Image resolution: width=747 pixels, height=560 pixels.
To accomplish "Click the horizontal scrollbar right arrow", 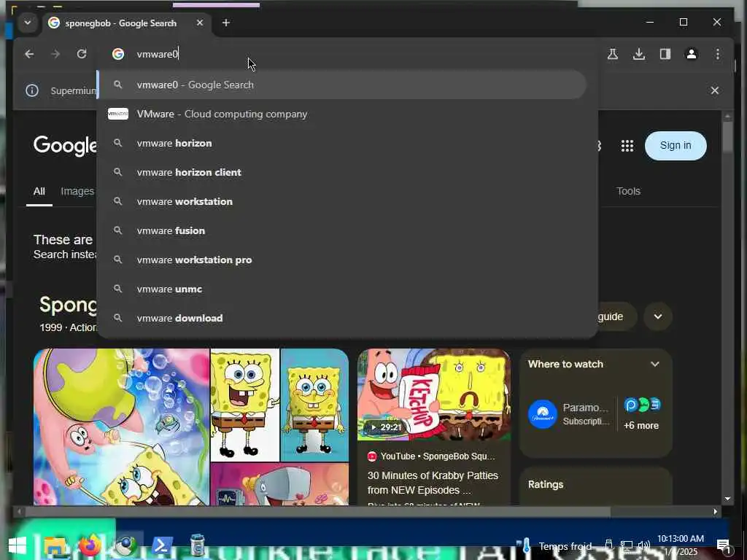I will coord(715,512).
